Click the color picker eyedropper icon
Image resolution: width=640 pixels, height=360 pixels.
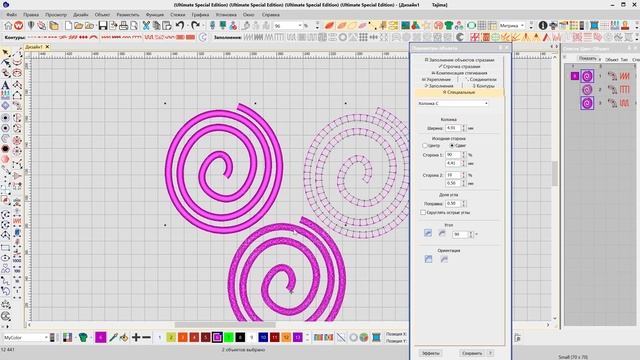pyautogui.click(x=114, y=337)
